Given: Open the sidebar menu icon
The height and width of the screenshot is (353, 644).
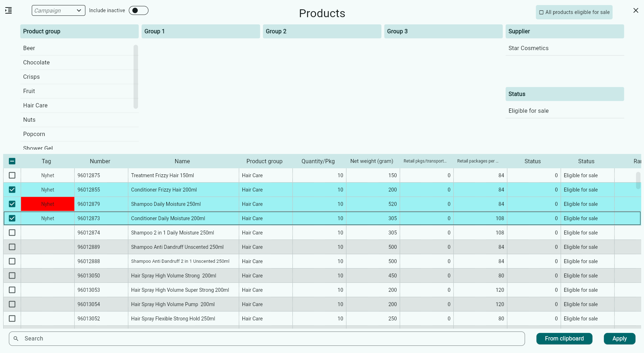Looking at the screenshot, I should coord(9,10).
